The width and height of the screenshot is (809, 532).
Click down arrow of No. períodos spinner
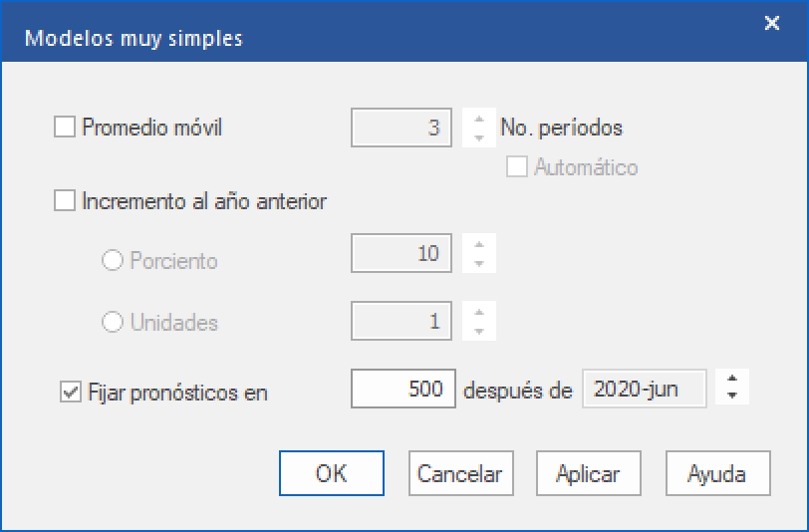pos(479,136)
